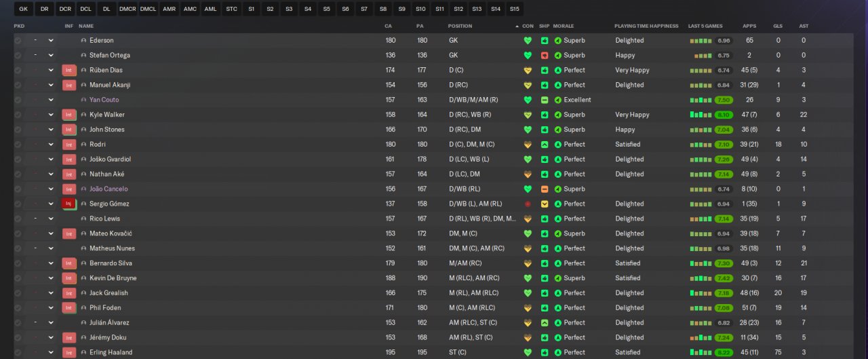This screenshot has width=868, height=359.
Task: Open the position dropdown for Rúben Dias
Action: click(x=50, y=70)
